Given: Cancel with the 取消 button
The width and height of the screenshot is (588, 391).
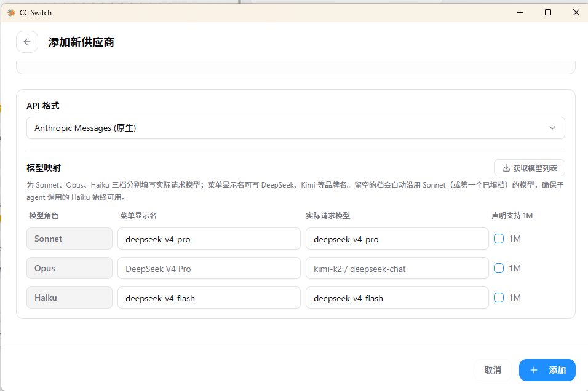Looking at the screenshot, I should click(493, 370).
